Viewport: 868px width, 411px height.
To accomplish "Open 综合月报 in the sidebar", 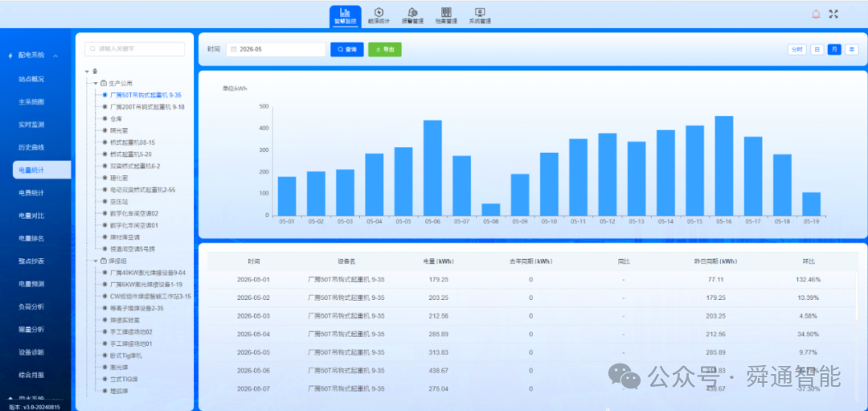I will point(31,375).
